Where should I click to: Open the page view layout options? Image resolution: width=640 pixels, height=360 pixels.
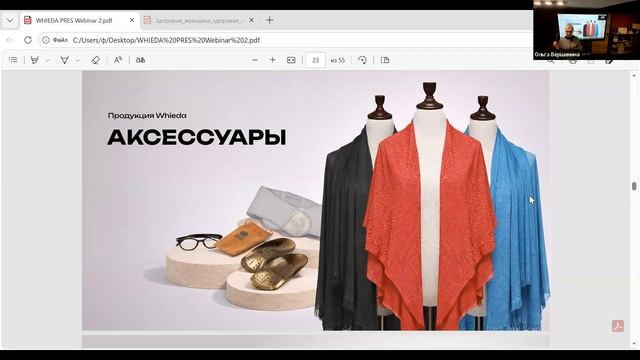385,60
